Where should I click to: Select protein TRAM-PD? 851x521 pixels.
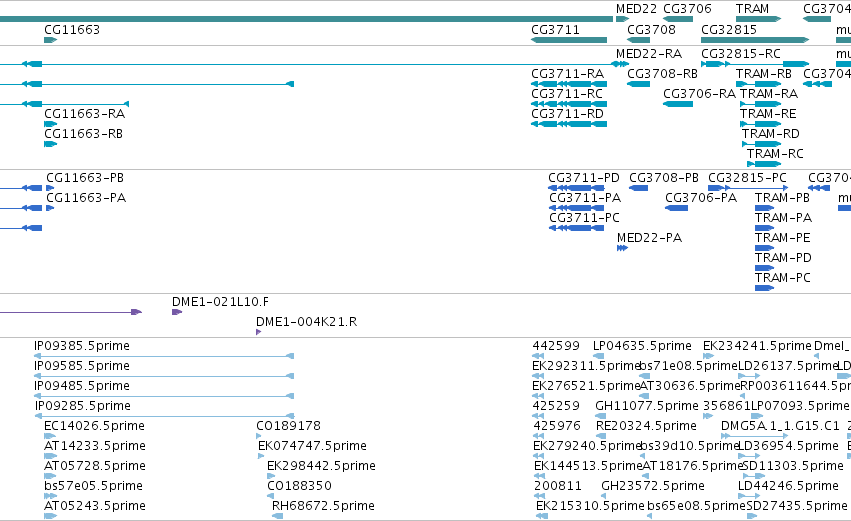[783, 258]
